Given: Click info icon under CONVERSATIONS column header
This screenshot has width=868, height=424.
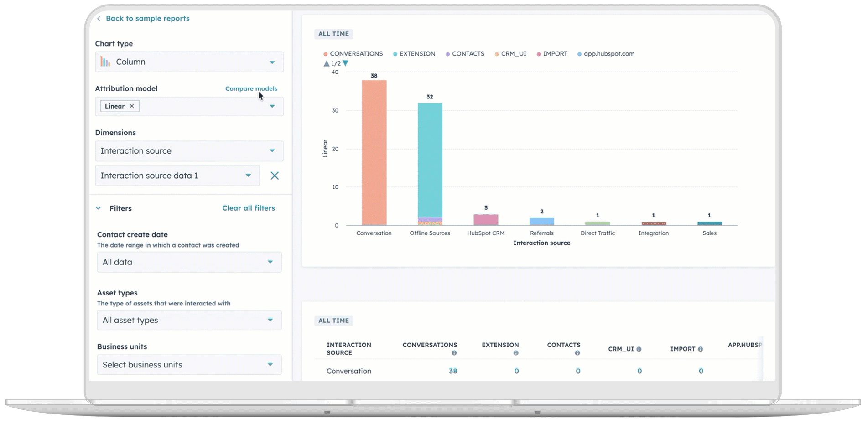Looking at the screenshot, I should pos(454,353).
